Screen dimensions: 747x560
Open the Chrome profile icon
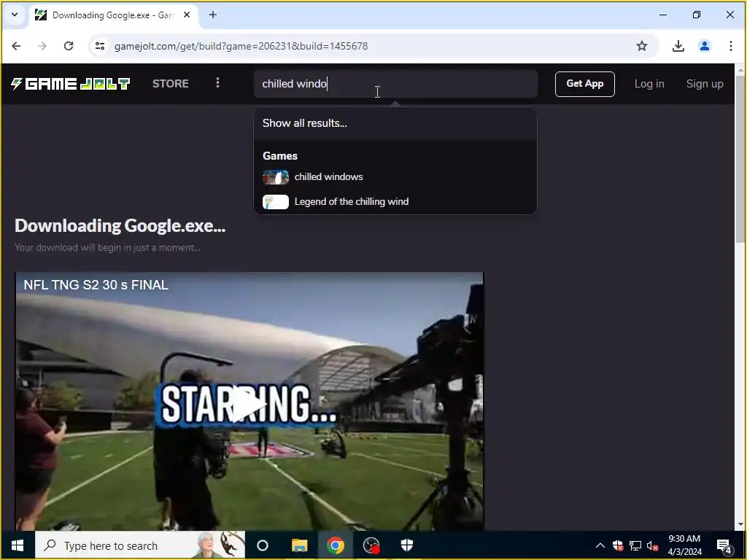[x=704, y=46]
